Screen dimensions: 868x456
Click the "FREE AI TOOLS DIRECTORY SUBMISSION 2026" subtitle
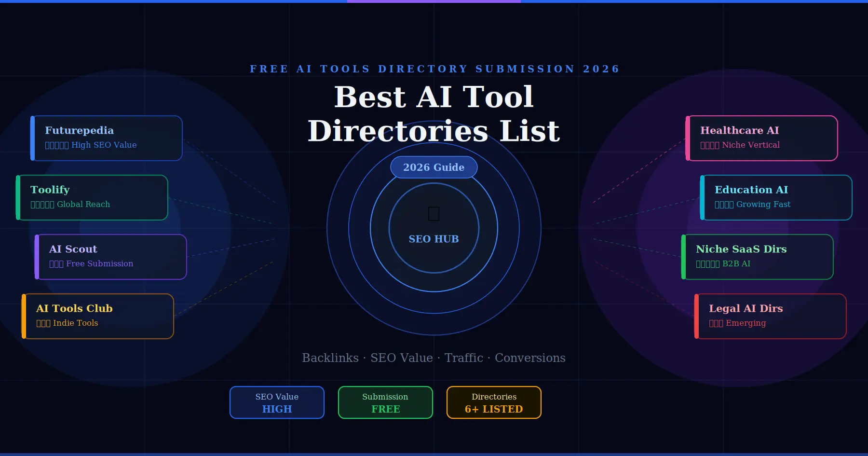point(434,69)
